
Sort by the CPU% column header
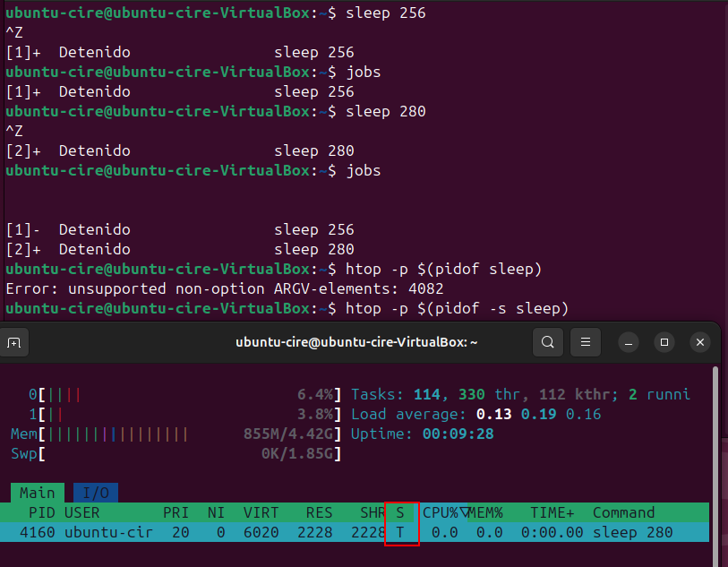(441, 512)
